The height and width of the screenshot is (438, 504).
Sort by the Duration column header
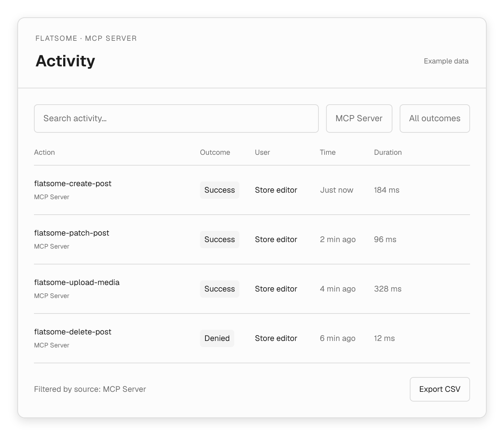pyautogui.click(x=388, y=152)
